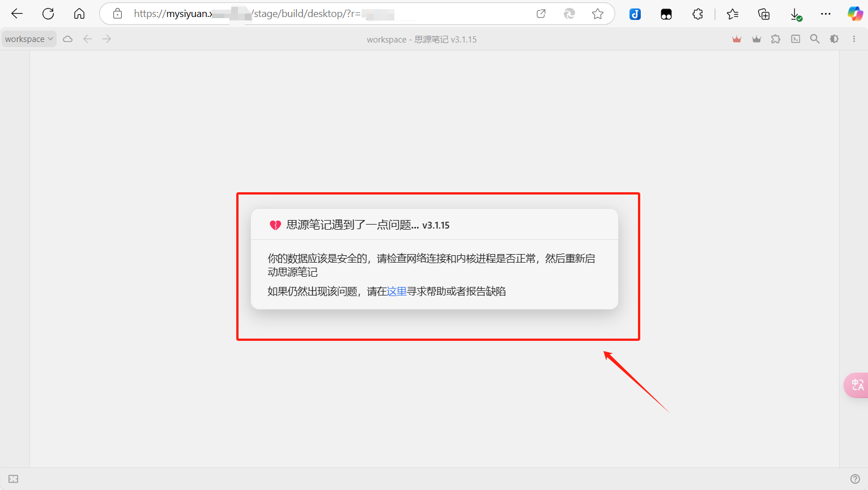
Task: Open SiYuan plugins puzzle icon
Action: (x=776, y=39)
